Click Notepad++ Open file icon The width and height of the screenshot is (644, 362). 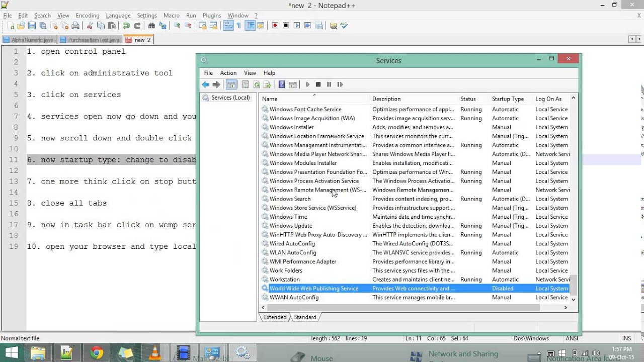[21, 26]
